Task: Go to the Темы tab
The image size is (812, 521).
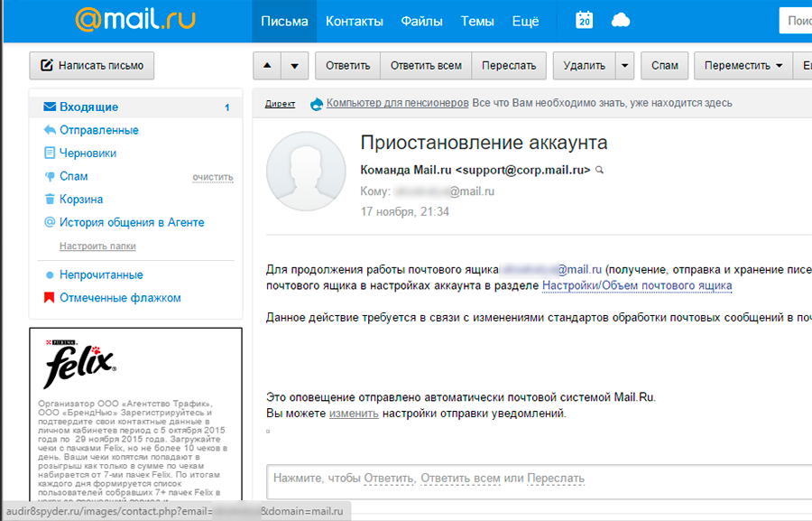Action: click(x=477, y=22)
